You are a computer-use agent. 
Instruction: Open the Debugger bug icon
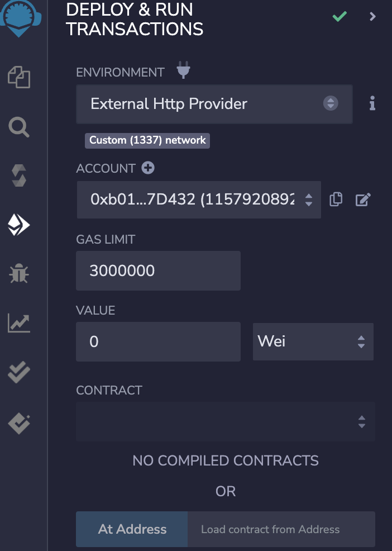(x=19, y=274)
